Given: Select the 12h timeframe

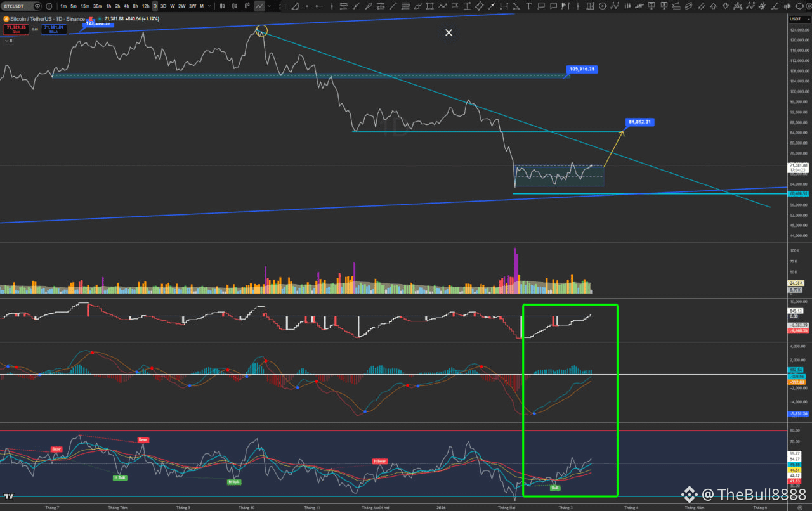Looking at the screenshot, I should [145, 6].
